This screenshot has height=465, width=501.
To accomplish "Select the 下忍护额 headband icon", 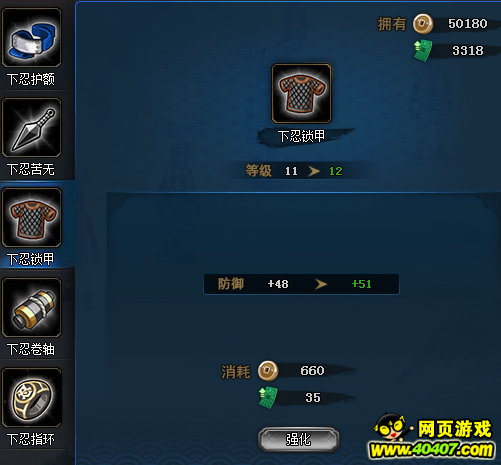I will 32,37.
